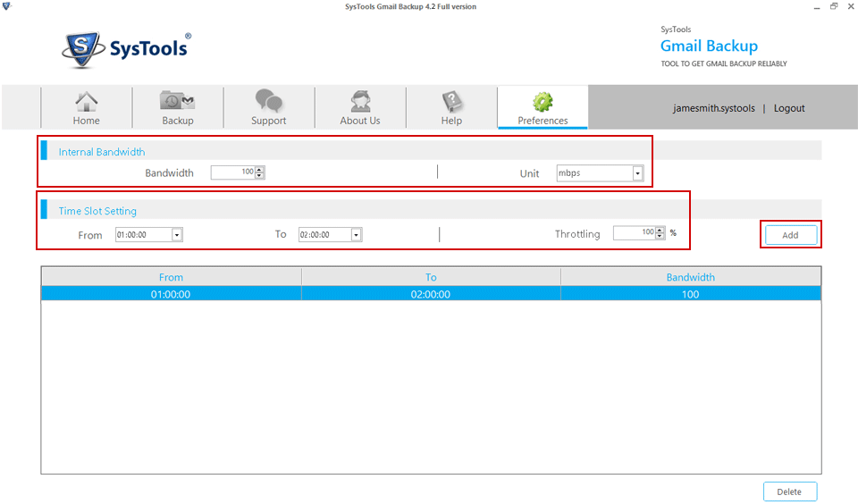This screenshot has height=504, width=858.
Task: Click the app icon in title bar
Action: [x=6, y=6]
